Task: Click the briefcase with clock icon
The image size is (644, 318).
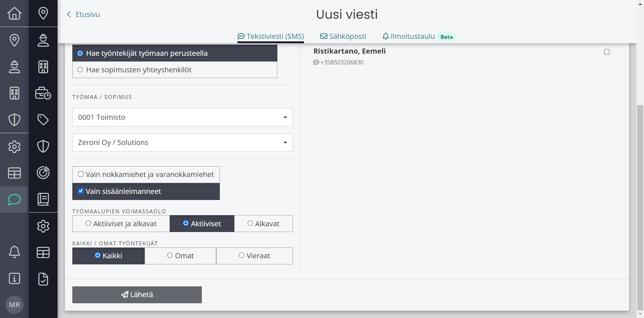Action: (x=43, y=93)
